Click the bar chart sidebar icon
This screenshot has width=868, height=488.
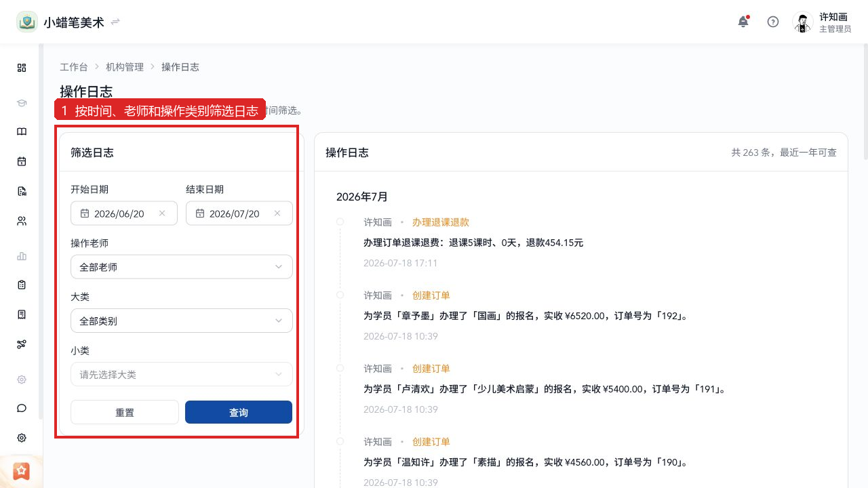22,256
